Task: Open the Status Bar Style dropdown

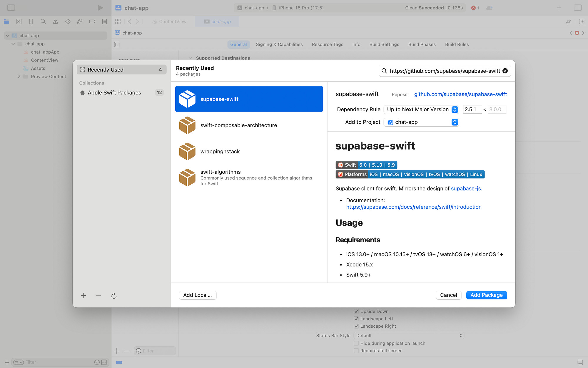Action: click(x=408, y=335)
